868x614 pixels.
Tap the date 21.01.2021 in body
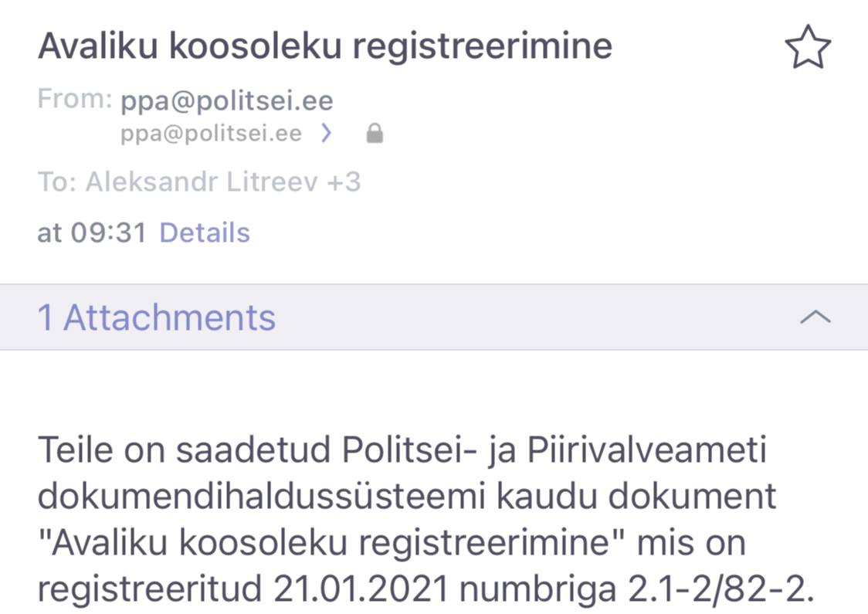tap(361, 588)
